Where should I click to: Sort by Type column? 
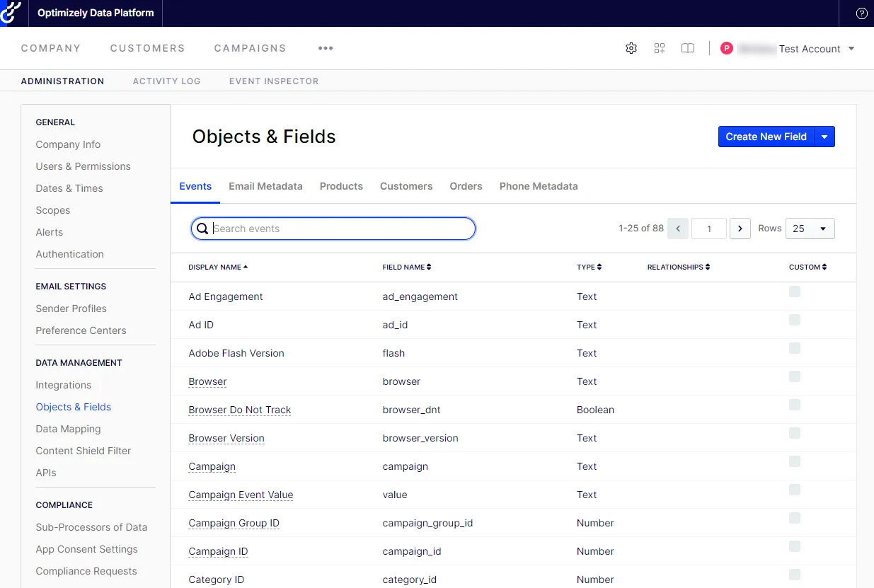tap(590, 267)
